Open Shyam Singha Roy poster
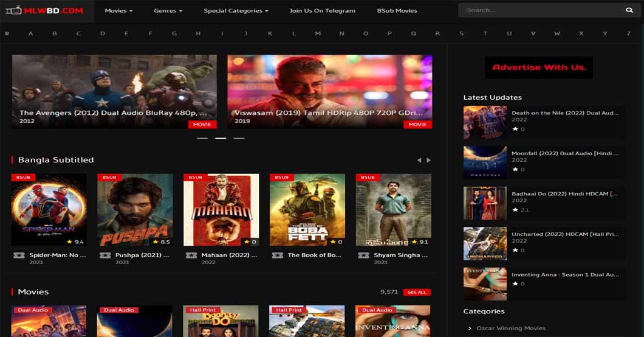 click(394, 210)
